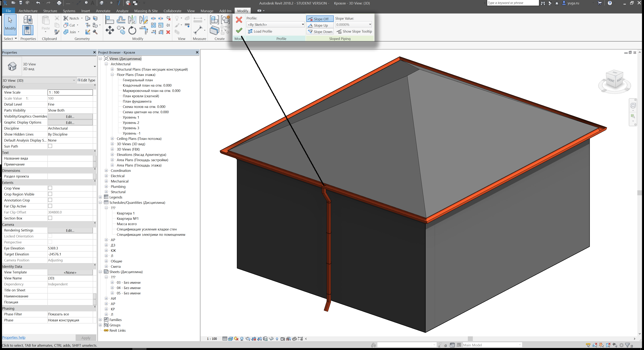Open the Architecture ribbon tab
The height and width of the screenshot is (350, 644).
[x=28, y=11]
